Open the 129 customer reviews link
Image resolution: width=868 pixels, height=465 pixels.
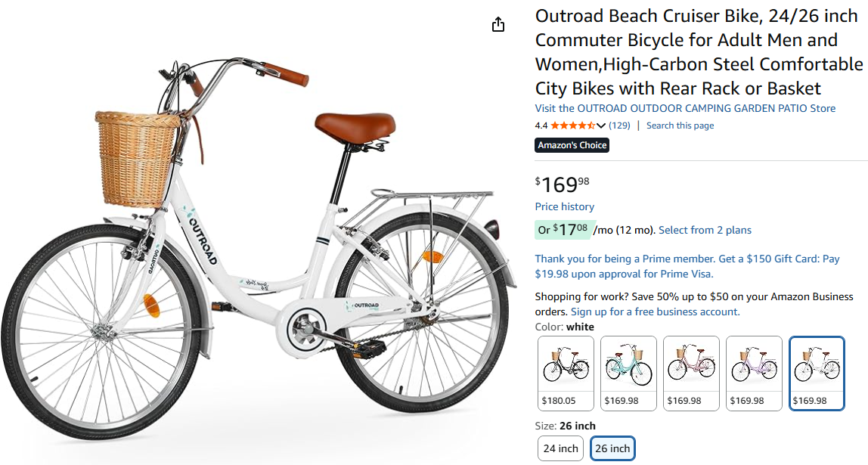(x=619, y=126)
